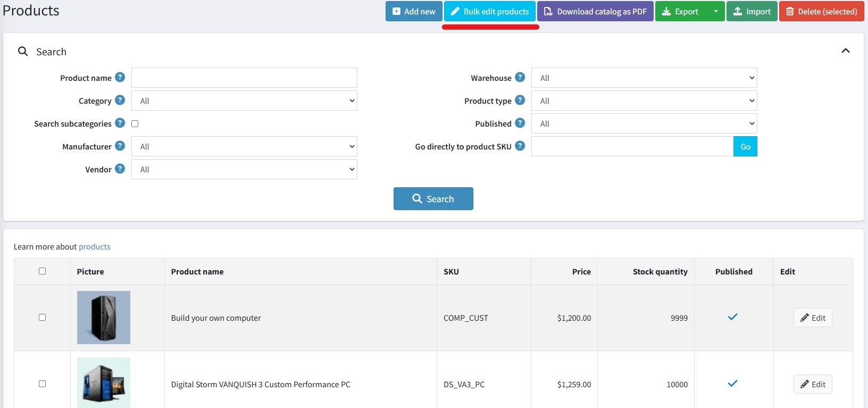Click the Published filter help icon
This screenshot has height=408, width=868.
pos(520,123)
